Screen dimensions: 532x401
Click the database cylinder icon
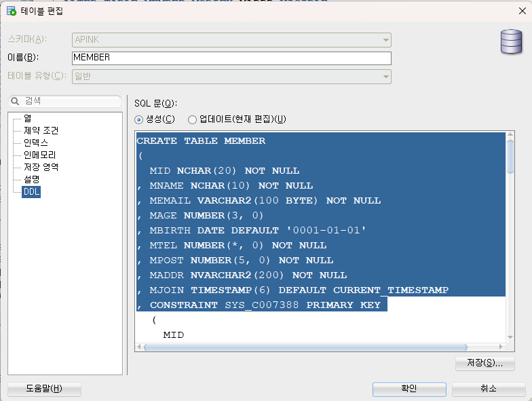tap(511, 41)
